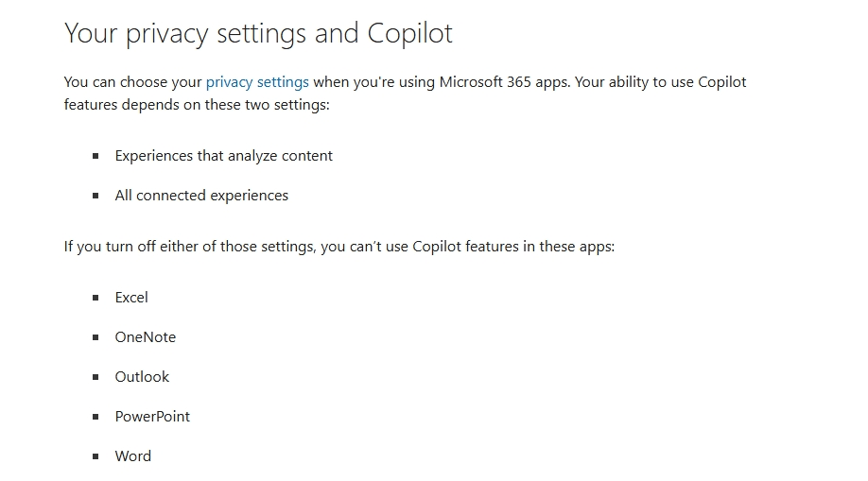Click the "Microsoft 365 apps" text in paragraph
Viewport: 868px width, 481px height.
(504, 82)
